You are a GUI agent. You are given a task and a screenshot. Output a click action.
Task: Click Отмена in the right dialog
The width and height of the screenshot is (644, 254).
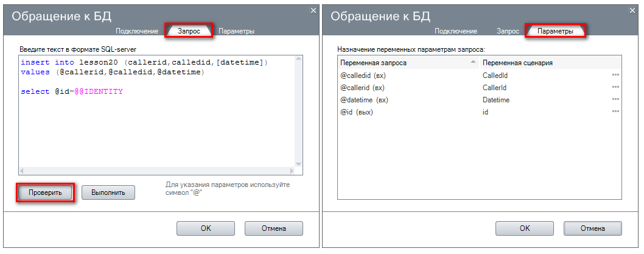[592, 228]
